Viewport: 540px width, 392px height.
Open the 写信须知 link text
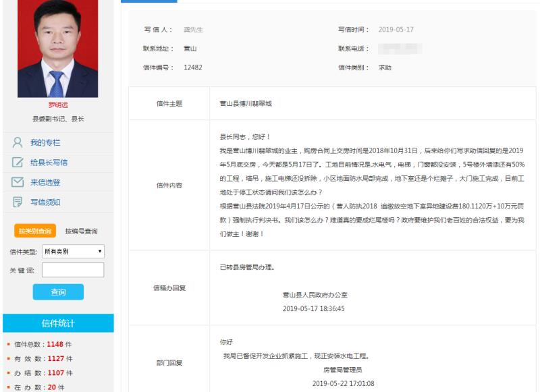[45, 202]
